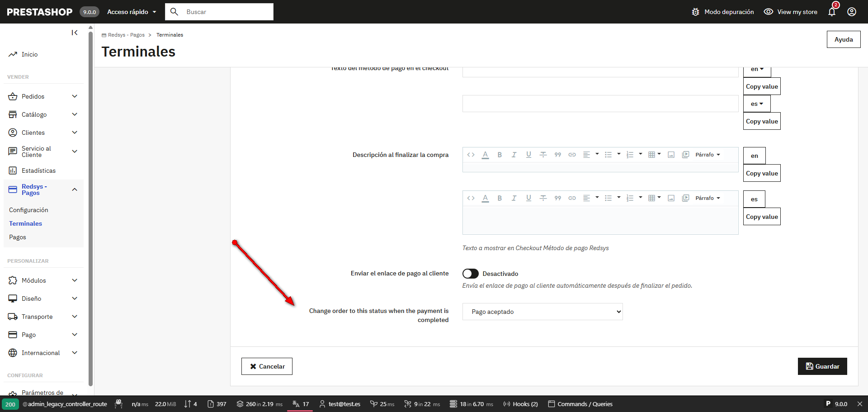The width and height of the screenshot is (868, 412).
Task: Open Hooks (2) in debug toolbar
Action: [520, 404]
